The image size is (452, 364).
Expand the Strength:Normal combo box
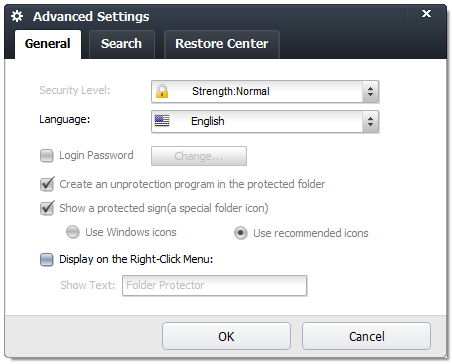[265, 91]
